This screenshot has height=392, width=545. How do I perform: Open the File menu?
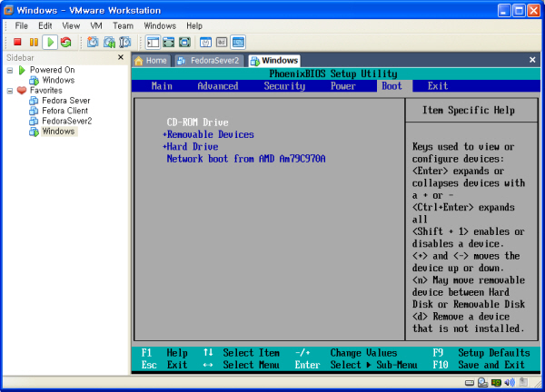pos(21,25)
